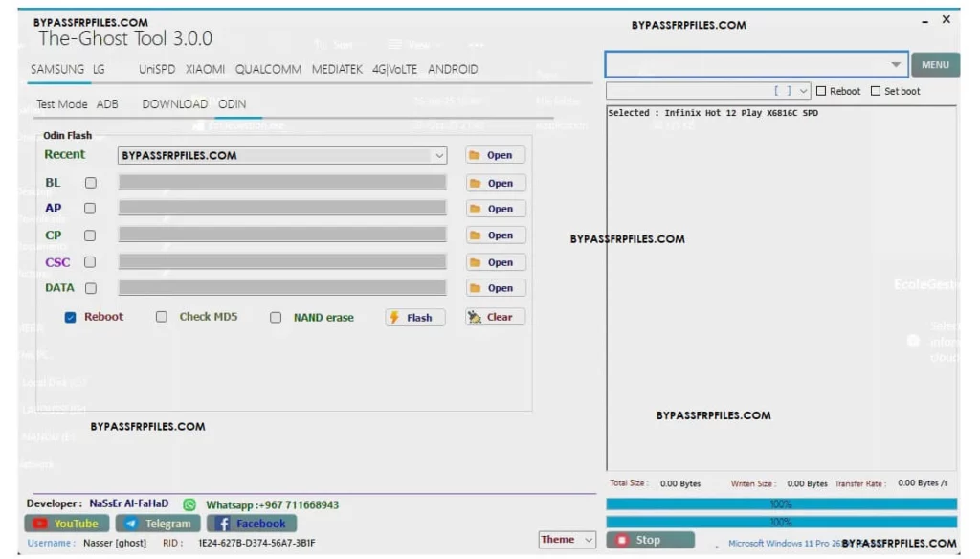Click folder icon on CSC Open button
Image resolution: width=980 pixels, height=559 pixels.
pos(475,262)
